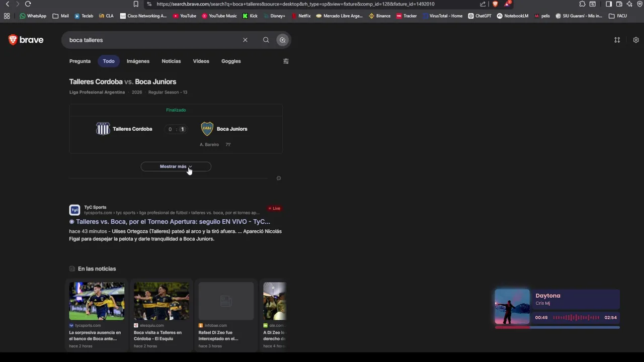The height and width of the screenshot is (362, 644).
Task: Expand Mostrar más in match card
Action: point(176,166)
